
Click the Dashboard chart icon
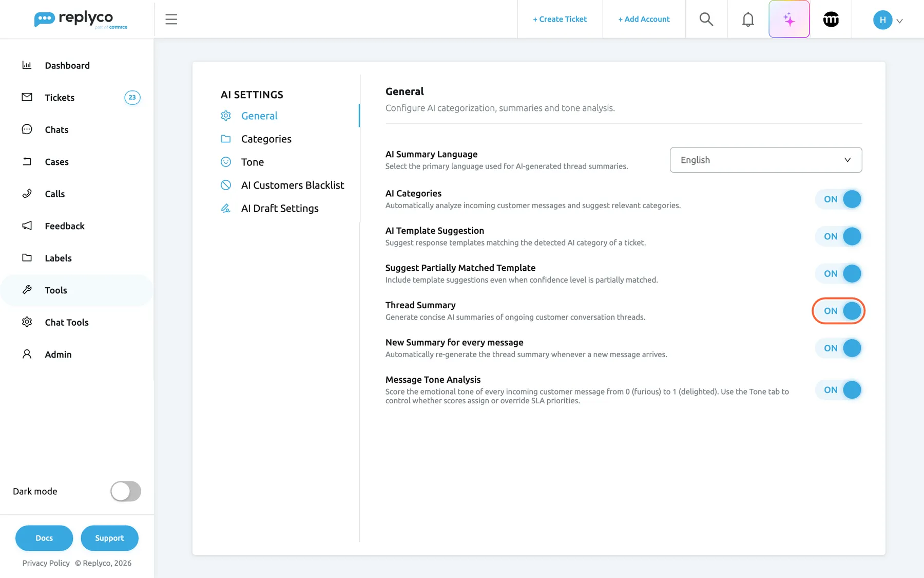point(27,65)
